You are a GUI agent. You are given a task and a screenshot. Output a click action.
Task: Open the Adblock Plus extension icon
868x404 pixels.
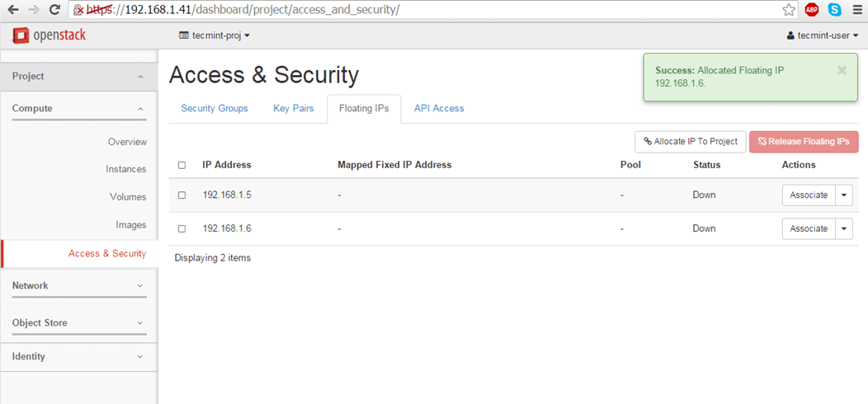[x=812, y=11]
